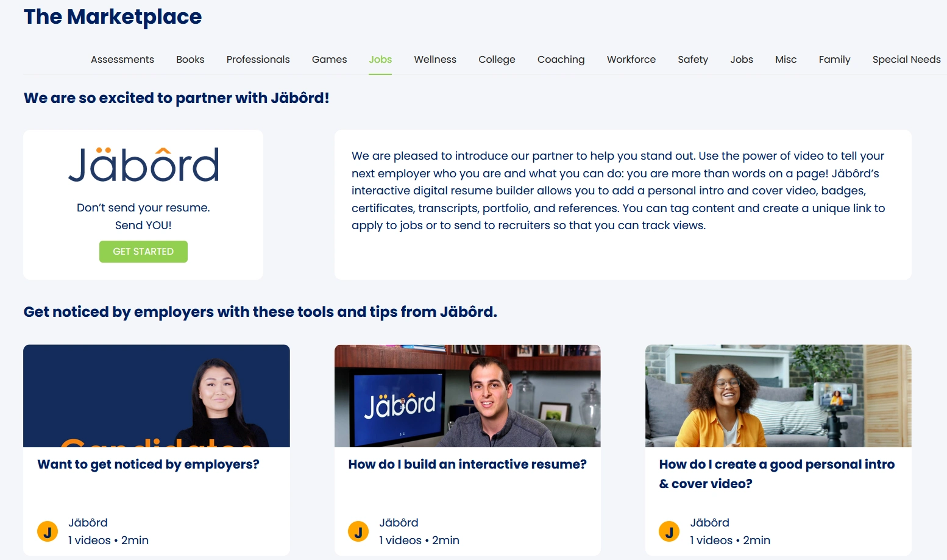947x560 pixels.
Task: Click the green highlighted Jobs tab
Action: coord(380,60)
